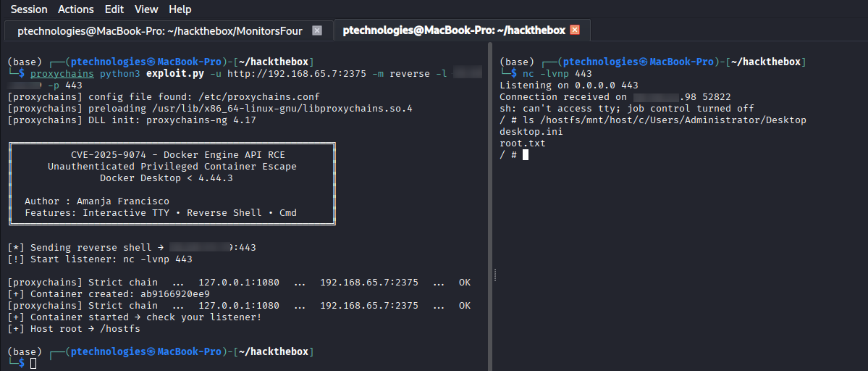
Task: Click 'desktop.ini' in the right pane output
Action: (531, 132)
